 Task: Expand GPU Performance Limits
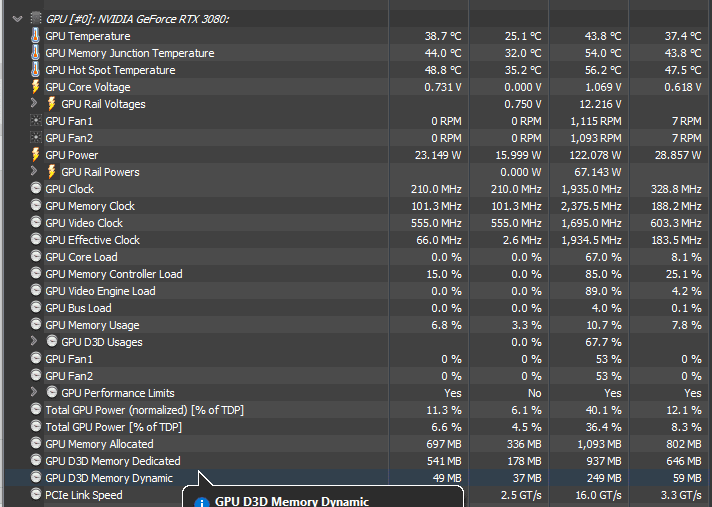(34, 392)
